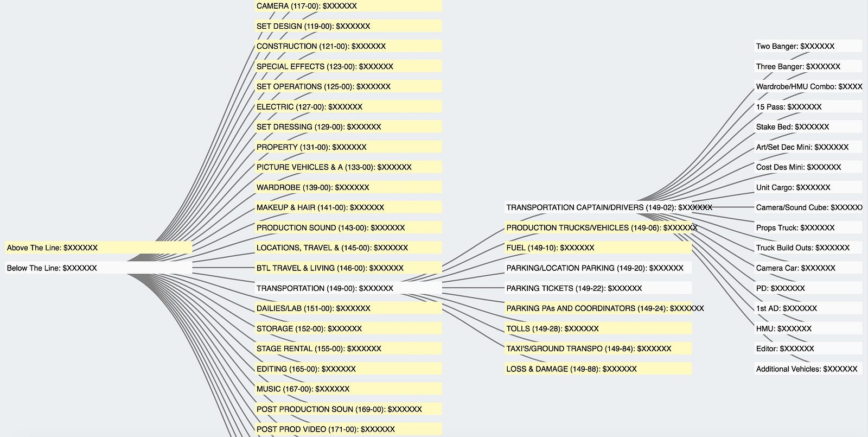868x437 pixels.
Task: Open the TOLLS (149-28) node
Action: click(x=598, y=328)
